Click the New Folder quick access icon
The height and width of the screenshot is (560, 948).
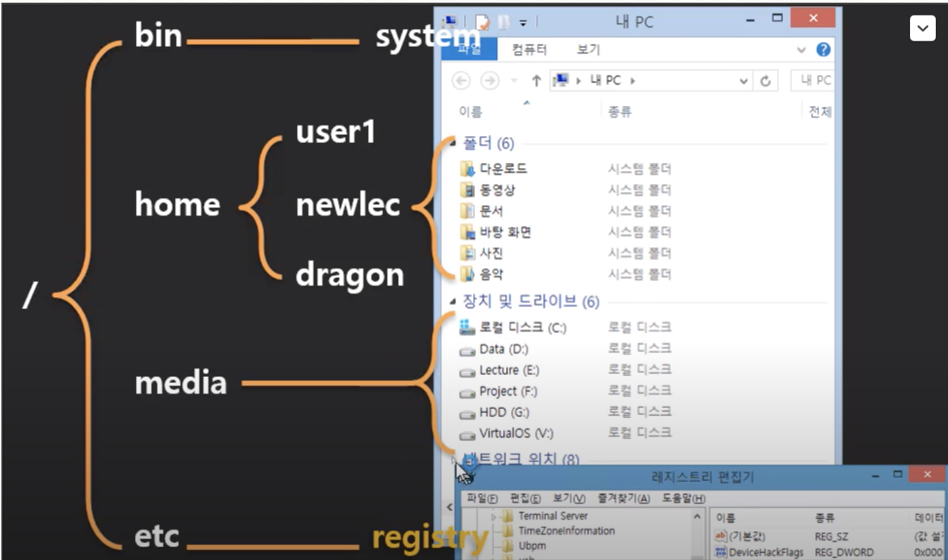503,22
